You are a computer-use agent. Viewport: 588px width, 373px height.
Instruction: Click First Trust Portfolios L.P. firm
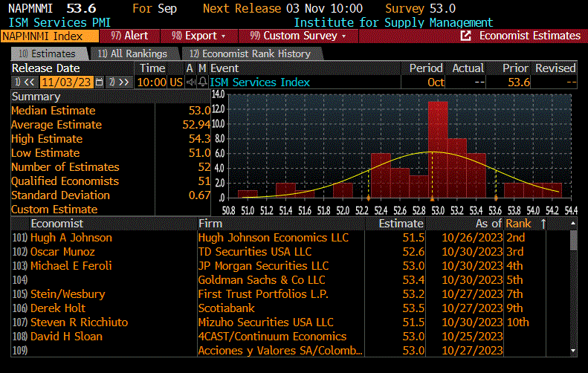pos(263,294)
